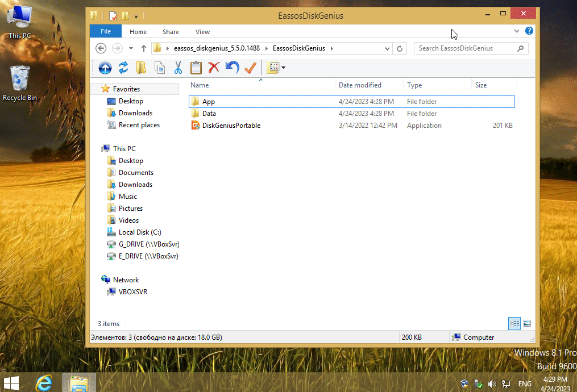Click the Copy pages toolbar icon
This screenshot has height=392, width=577.
[159, 68]
